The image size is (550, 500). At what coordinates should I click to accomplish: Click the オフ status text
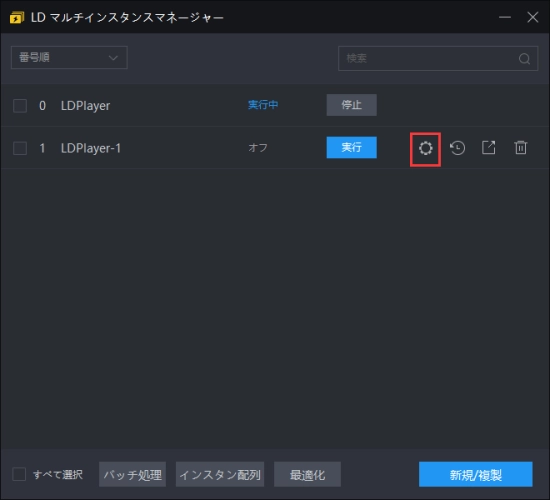[x=258, y=148]
